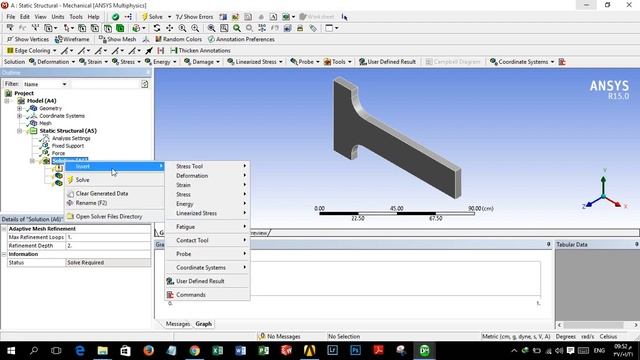Open Strain results dropdown in toolbar
Screen dimensions: 640x360
pos(93,62)
